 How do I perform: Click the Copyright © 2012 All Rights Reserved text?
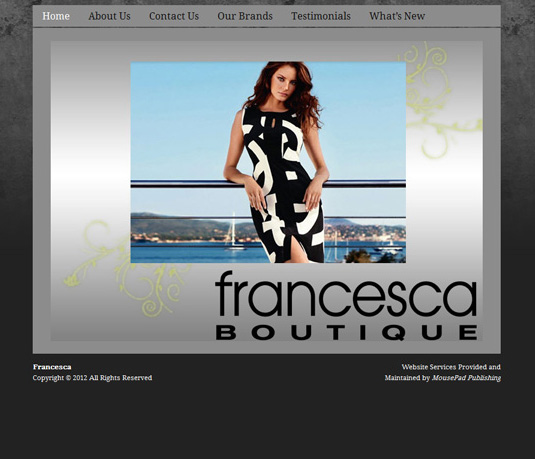(92, 378)
